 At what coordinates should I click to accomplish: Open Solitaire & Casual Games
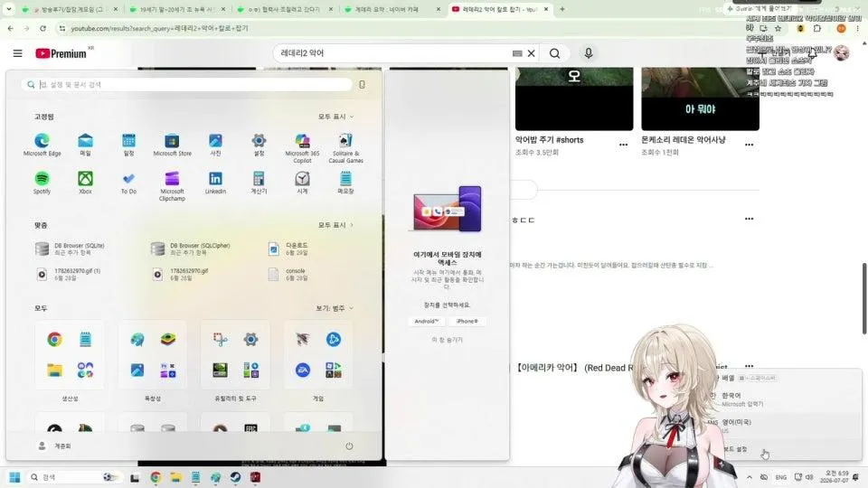tap(345, 147)
